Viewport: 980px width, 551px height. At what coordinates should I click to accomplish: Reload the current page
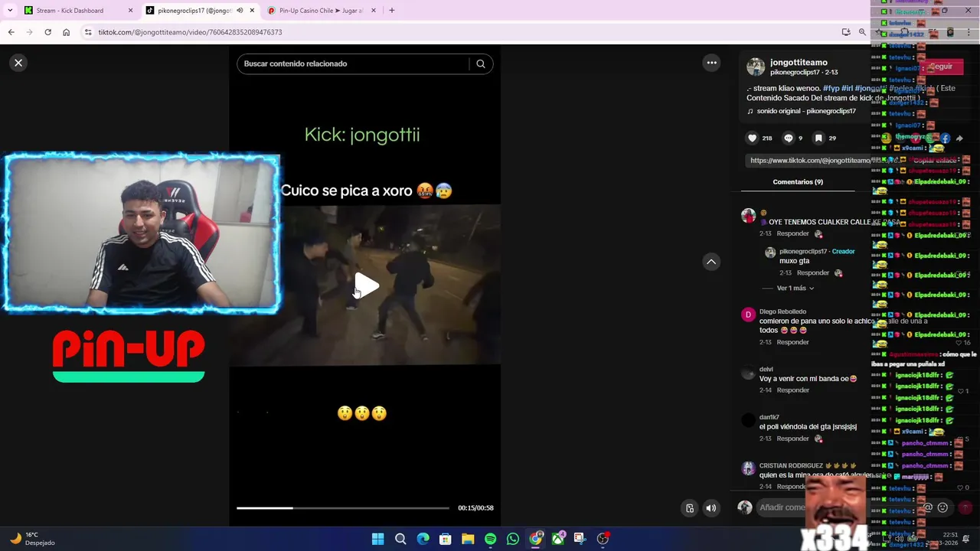[x=47, y=32]
